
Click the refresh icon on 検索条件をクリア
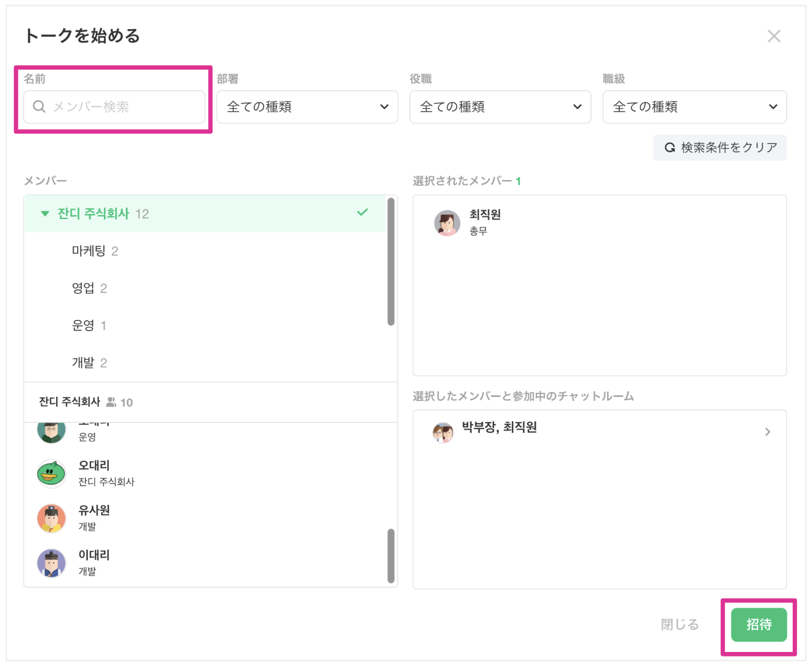coord(670,148)
